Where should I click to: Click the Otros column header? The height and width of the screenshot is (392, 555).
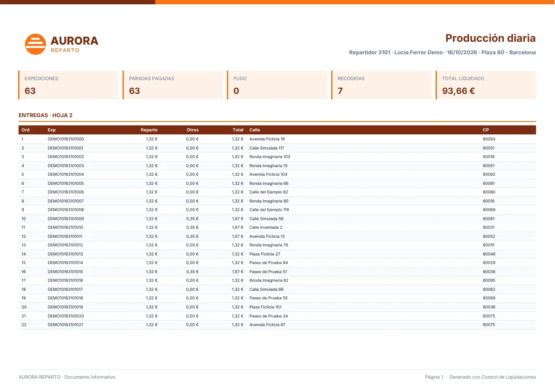pyautogui.click(x=193, y=130)
